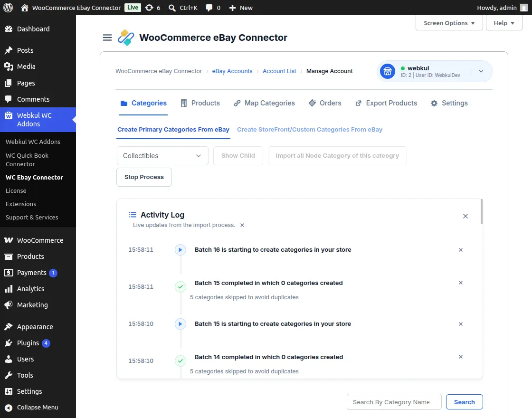Click the Activity Log list icon
532x418 pixels.
point(133,215)
